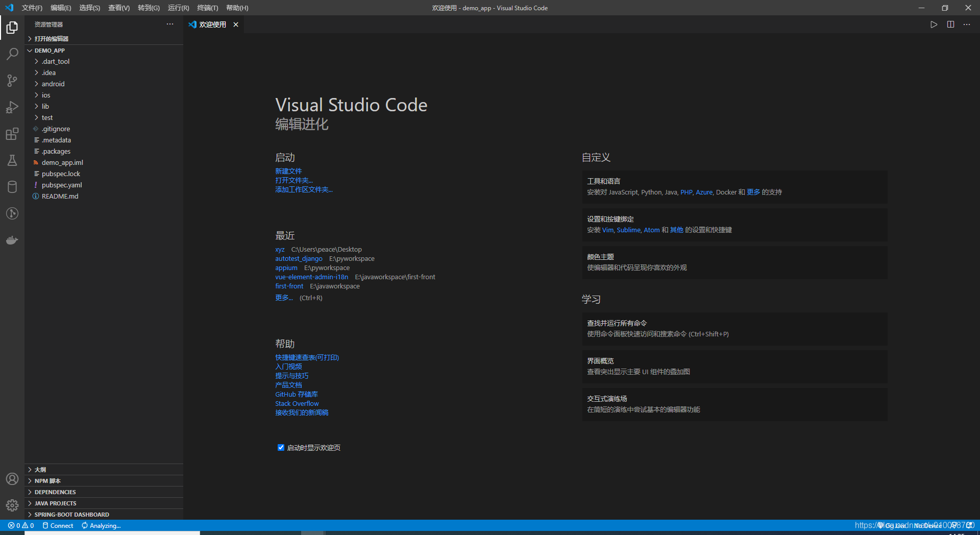The image size is (980, 535).
Task: Open the Docker whale icon
Action: (x=12, y=240)
